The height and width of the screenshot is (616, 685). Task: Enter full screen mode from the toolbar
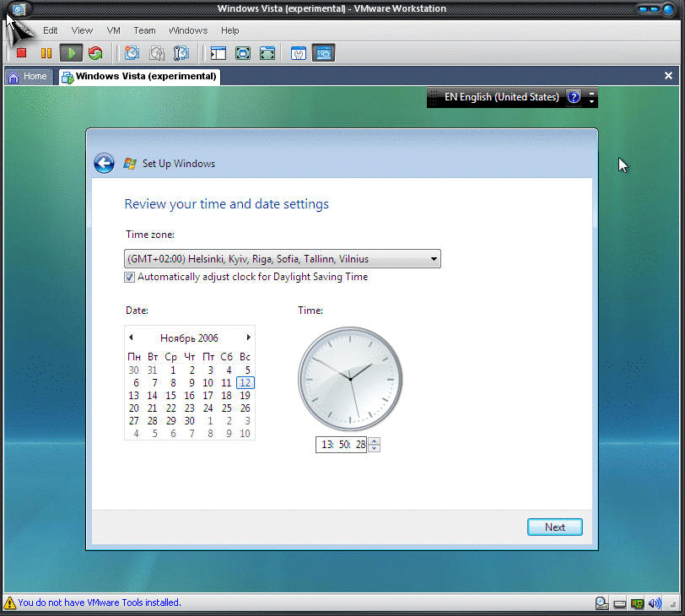(267, 53)
